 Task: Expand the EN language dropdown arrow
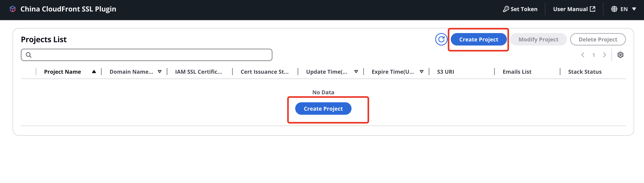point(634,9)
